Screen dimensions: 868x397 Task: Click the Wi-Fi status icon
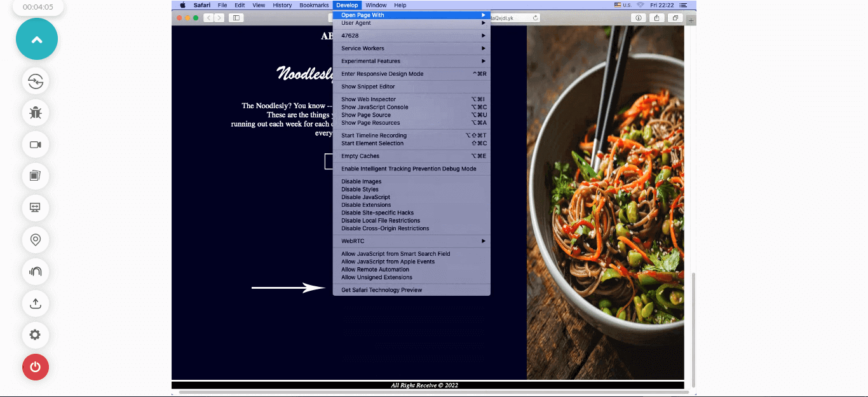coord(640,5)
